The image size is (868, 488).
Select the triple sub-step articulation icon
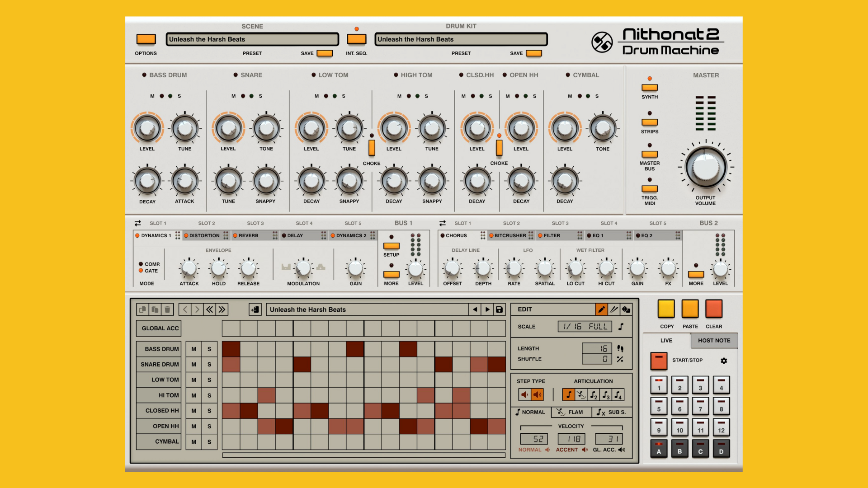tap(606, 394)
